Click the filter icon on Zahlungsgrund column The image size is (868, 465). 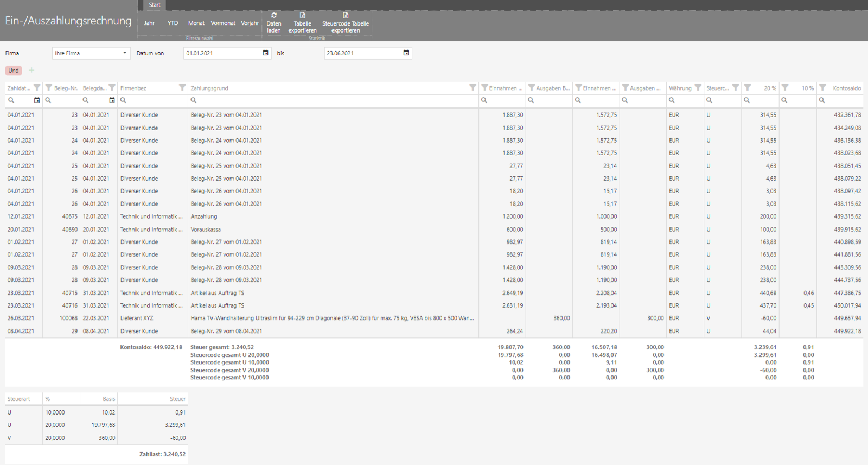(x=473, y=87)
